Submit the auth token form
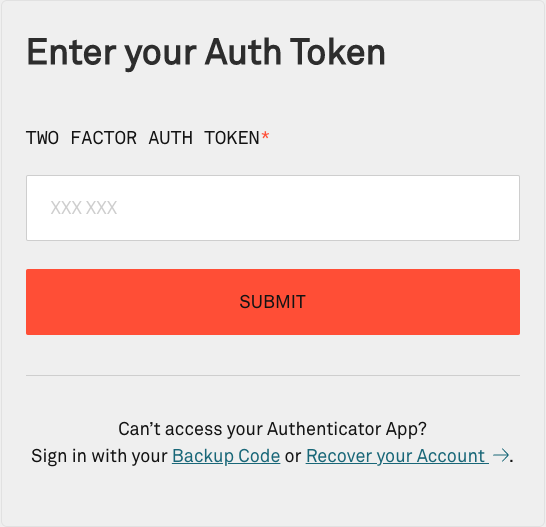The width and height of the screenshot is (546, 527). pyautogui.click(x=273, y=302)
